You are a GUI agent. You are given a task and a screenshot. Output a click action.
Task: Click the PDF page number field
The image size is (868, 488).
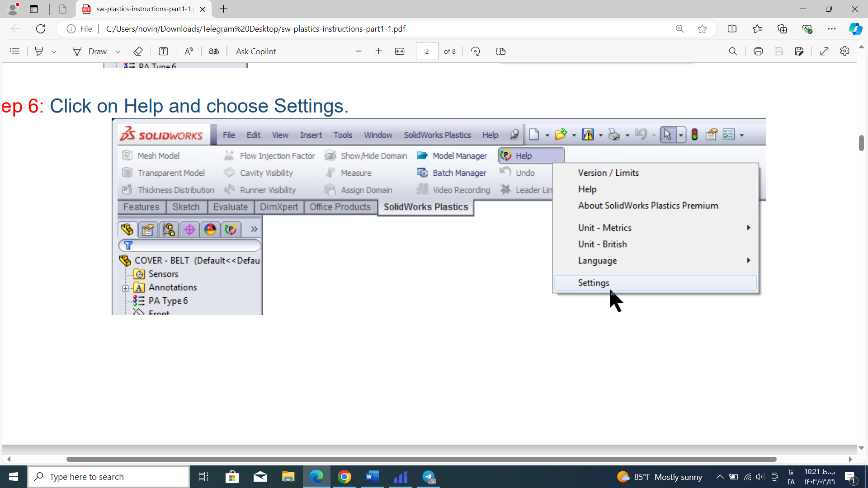point(427,51)
